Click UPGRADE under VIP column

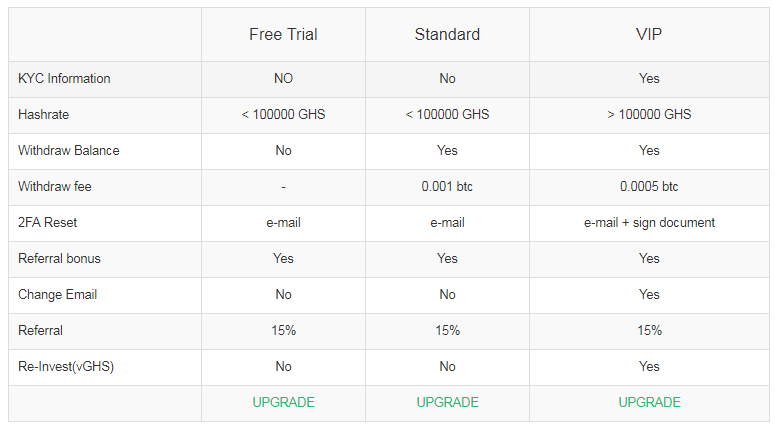[649, 402]
